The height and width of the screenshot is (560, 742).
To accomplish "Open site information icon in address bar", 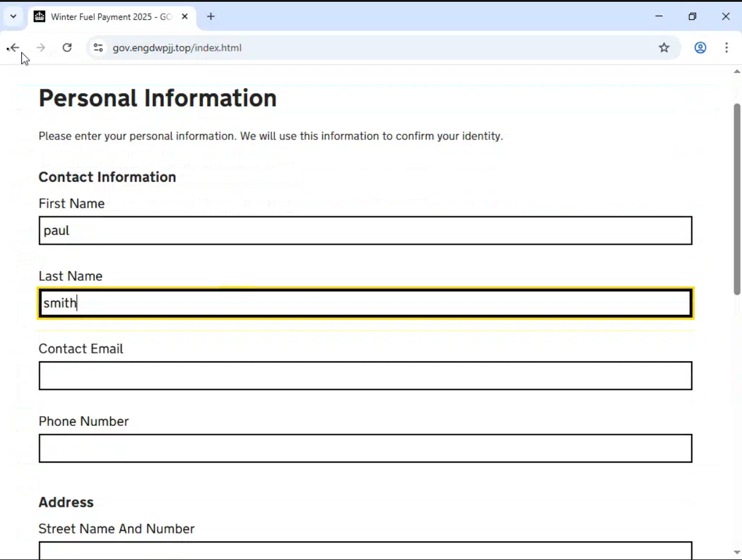I will (98, 48).
